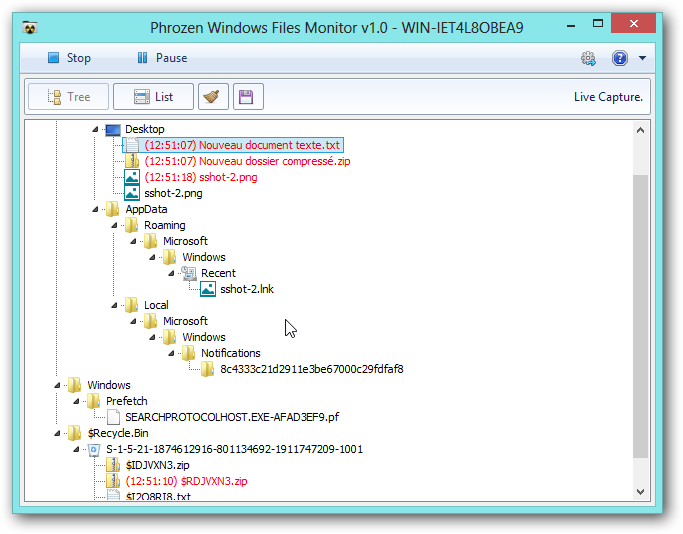This screenshot has height=534, width=683.
Task: Collapse the Prefetch folder node
Action: click(76, 402)
